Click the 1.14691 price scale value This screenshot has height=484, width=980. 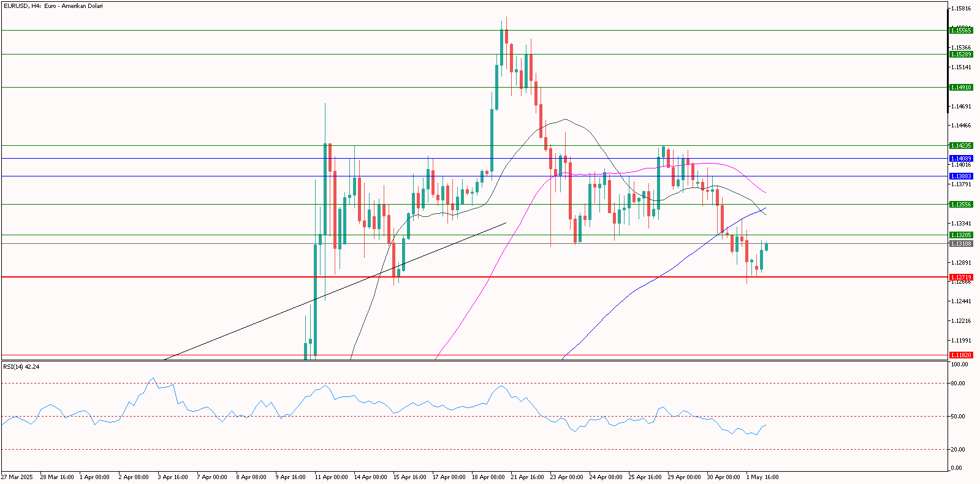coord(961,107)
